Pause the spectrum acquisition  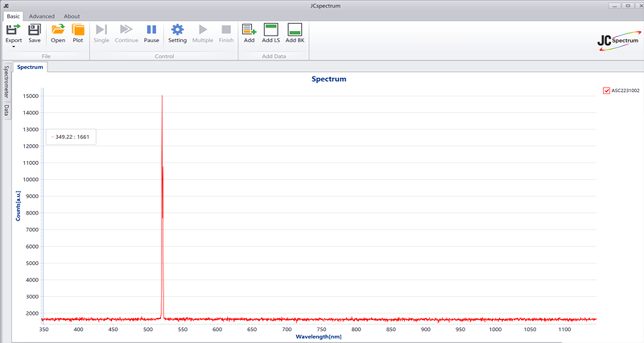pyautogui.click(x=151, y=30)
